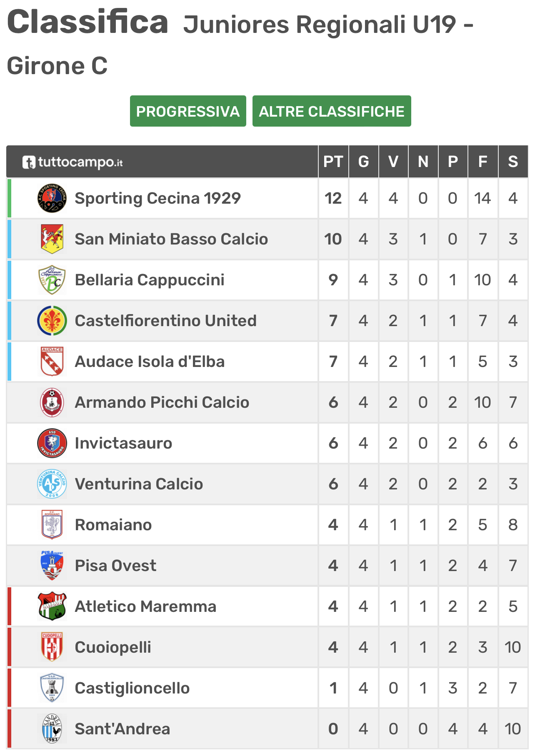Open the Armando Picchi Calcio team link
This screenshot has width=535, height=756.
click(162, 402)
